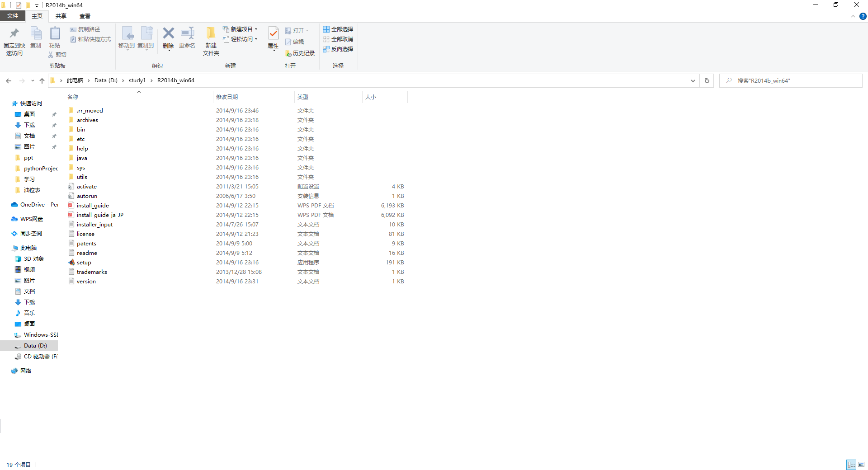868x470 pixels.
Task: Open file properties via 属性 icon
Action: 273,40
